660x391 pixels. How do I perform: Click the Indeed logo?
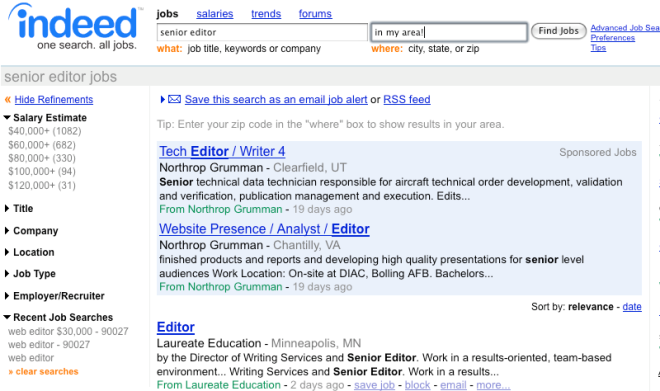point(75,27)
